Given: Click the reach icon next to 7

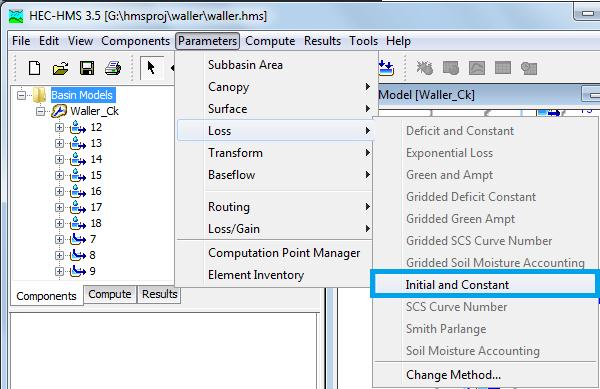Looking at the screenshot, I should pos(78,239).
